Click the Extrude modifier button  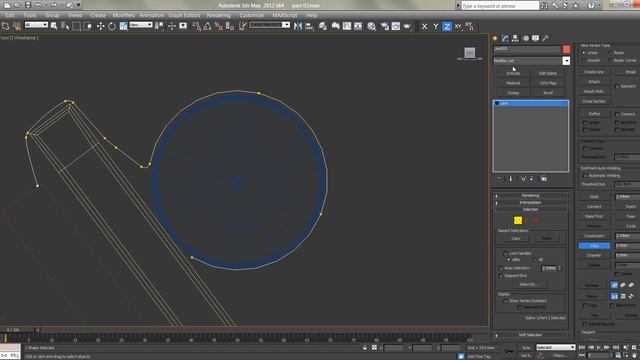click(513, 73)
